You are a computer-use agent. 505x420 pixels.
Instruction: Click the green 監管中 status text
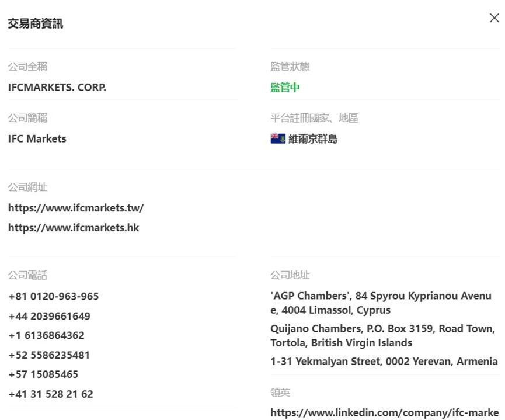(x=285, y=88)
